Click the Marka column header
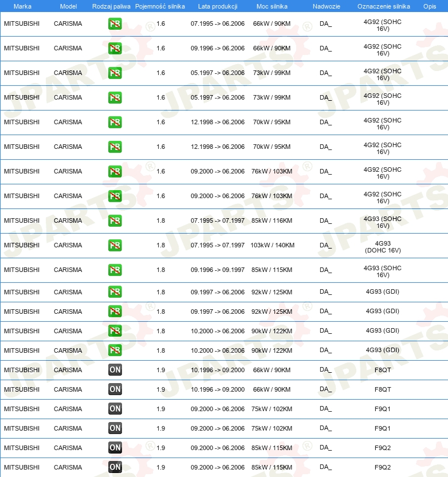 coord(22,6)
